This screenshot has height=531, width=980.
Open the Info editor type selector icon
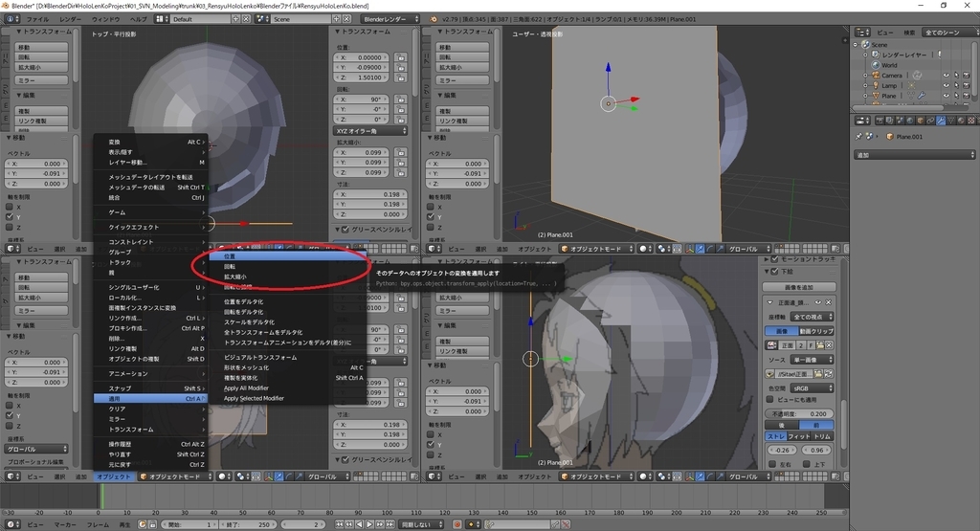[x=11, y=19]
